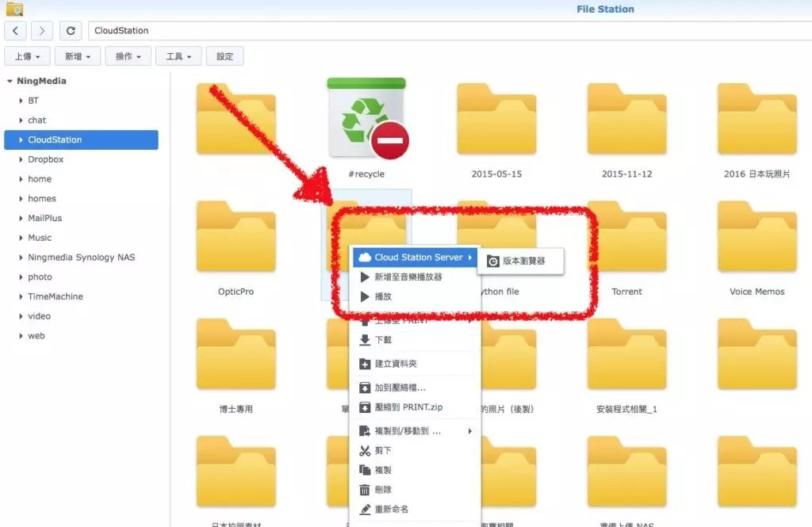This screenshot has height=527, width=812.
Task: Select 建立資料夾 in context menu
Action: (x=396, y=364)
